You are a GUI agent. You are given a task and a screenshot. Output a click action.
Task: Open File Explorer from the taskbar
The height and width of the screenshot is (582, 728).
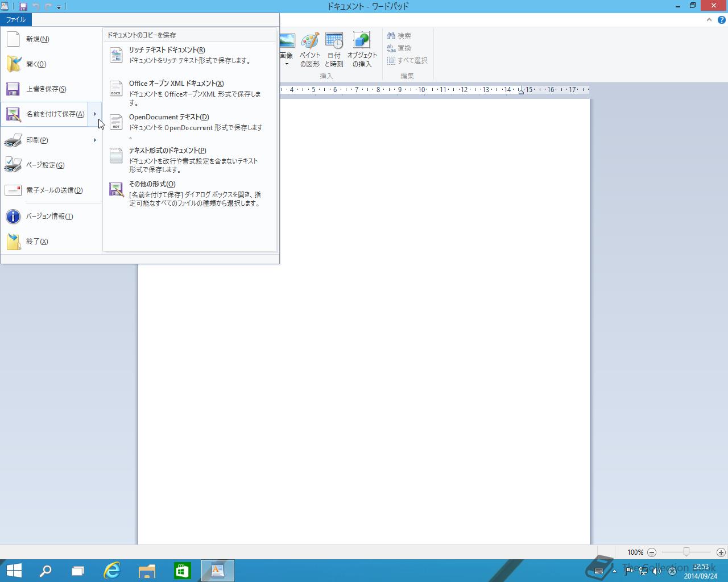pos(147,571)
